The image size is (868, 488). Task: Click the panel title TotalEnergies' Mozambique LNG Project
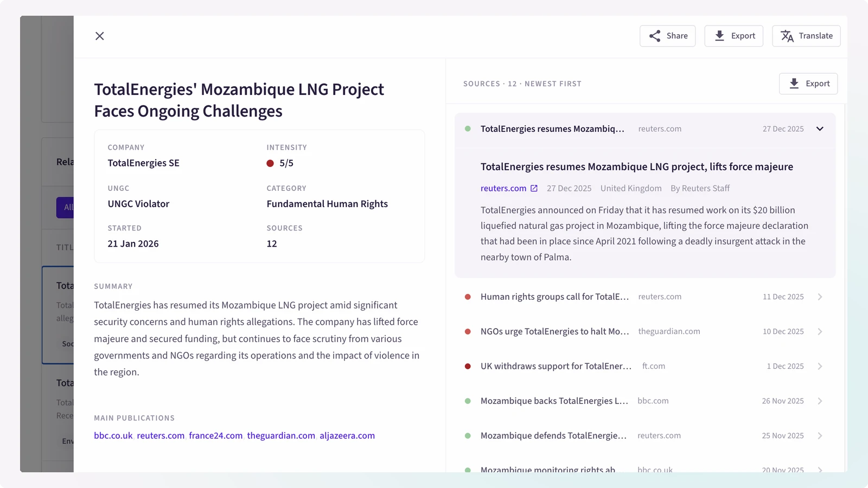click(x=239, y=100)
